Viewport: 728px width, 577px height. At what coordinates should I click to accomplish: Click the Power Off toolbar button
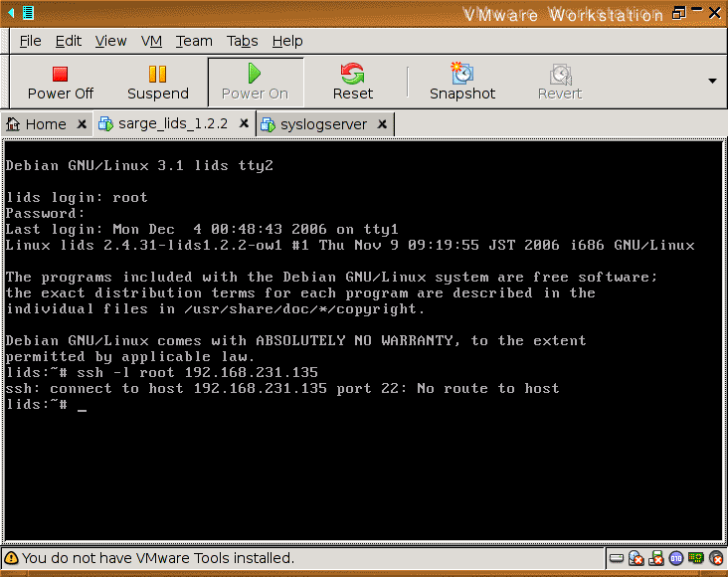click(x=61, y=83)
